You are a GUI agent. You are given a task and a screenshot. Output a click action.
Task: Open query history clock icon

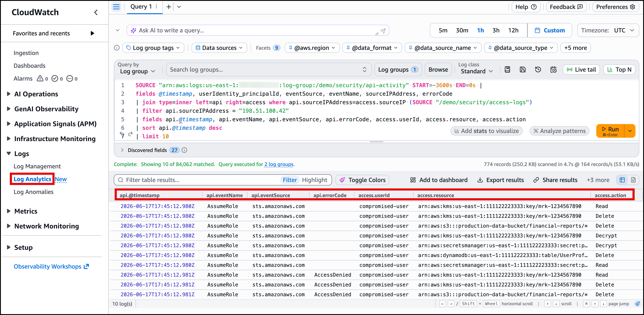(538, 69)
